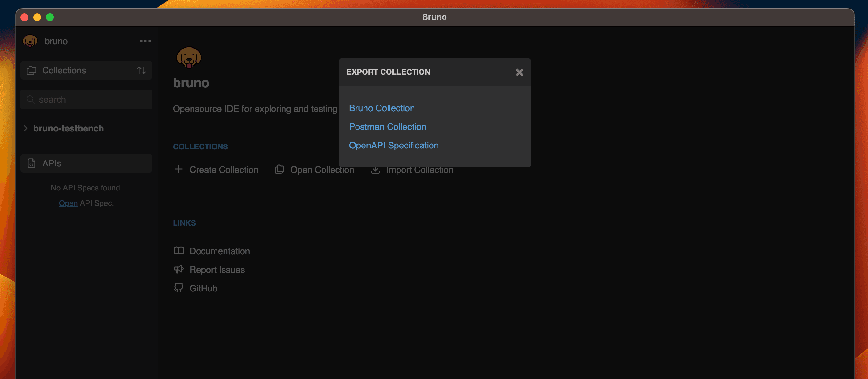Click the Open Collection stack icon
The width and height of the screenshot is (868, 379).
coord(279,169)
